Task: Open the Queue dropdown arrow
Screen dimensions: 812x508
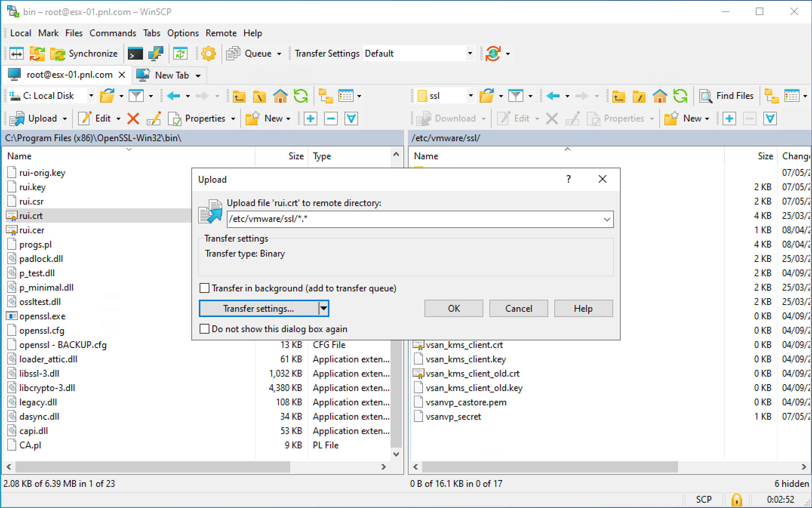Action: [x=279, y=54]
